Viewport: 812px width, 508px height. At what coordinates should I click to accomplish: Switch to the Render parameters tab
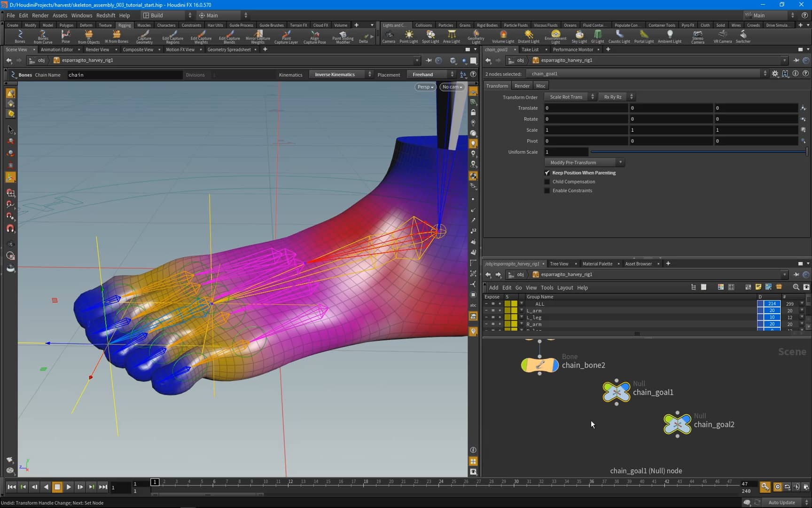tap(522, 85)
